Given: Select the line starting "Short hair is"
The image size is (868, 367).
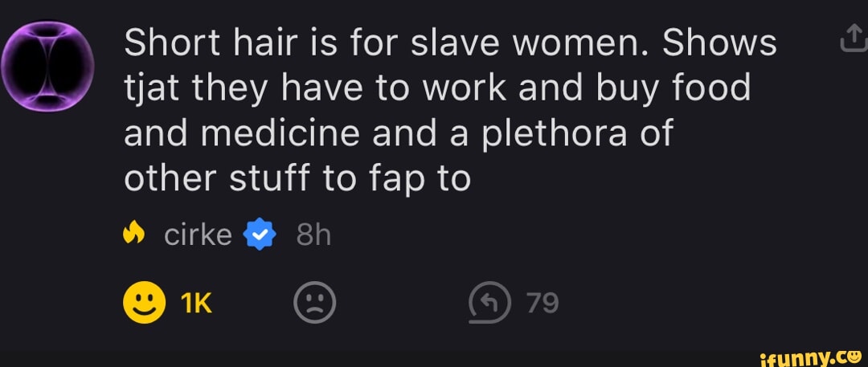Looking at the screenshot, I should tap(451, 44).
